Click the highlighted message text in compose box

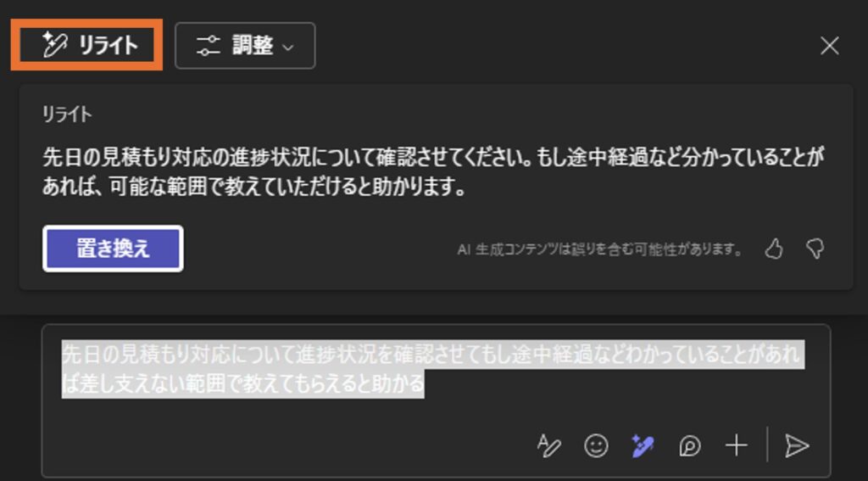pos(433,368)
